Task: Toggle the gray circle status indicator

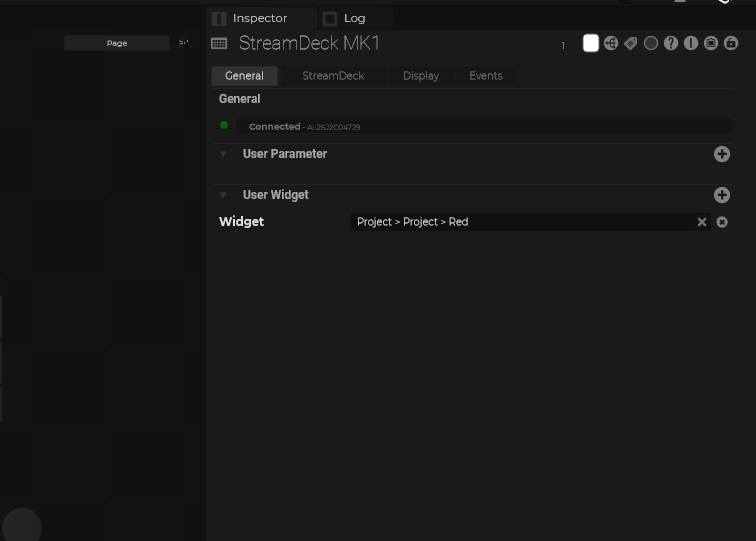Action: 651,44
